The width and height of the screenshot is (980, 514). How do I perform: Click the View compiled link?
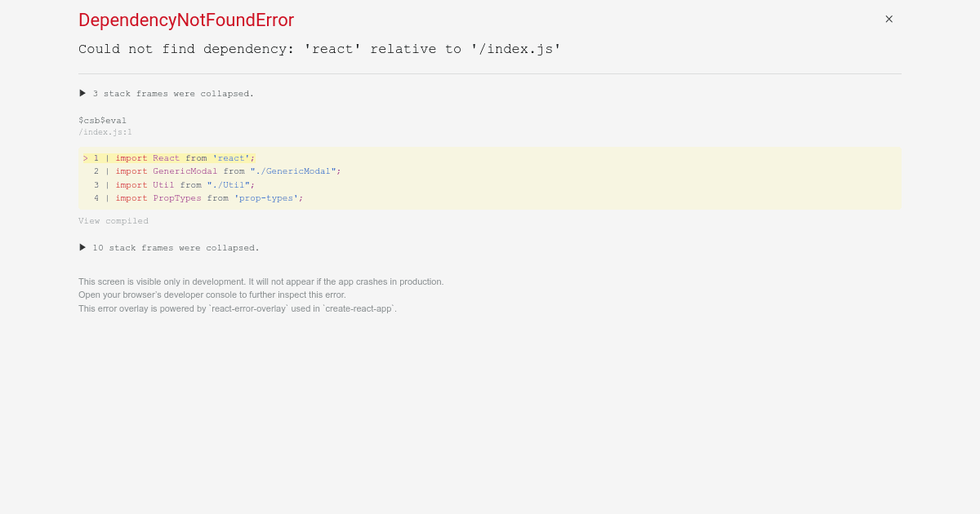point(114,221)
